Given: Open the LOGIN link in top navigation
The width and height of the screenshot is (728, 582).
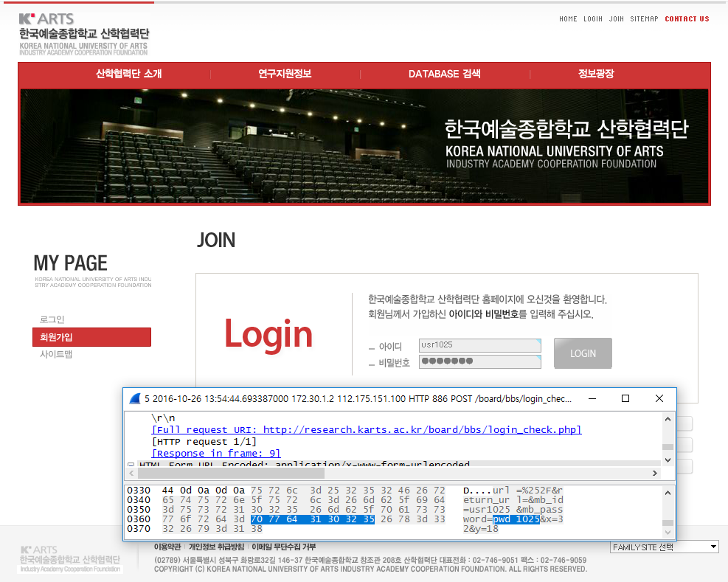Looking at the screenshot, I should [x=593, y=19].
